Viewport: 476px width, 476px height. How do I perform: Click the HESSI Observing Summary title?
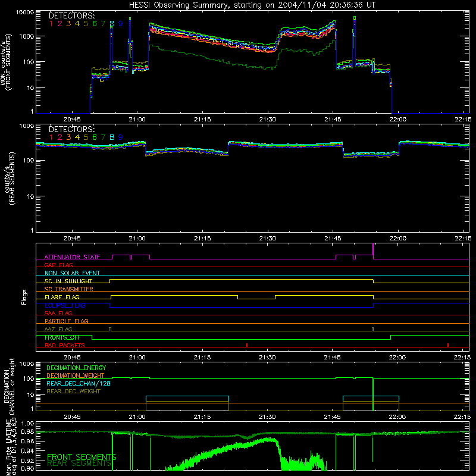point(252,5)
